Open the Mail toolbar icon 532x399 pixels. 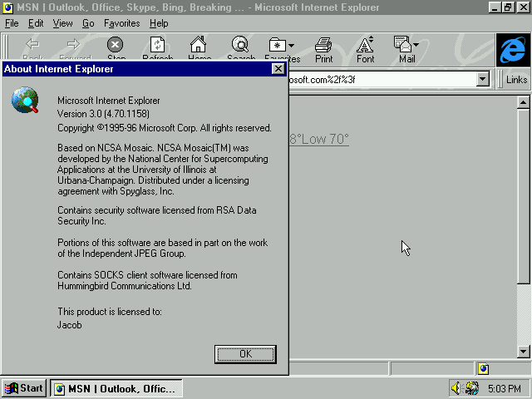point(402,44)
